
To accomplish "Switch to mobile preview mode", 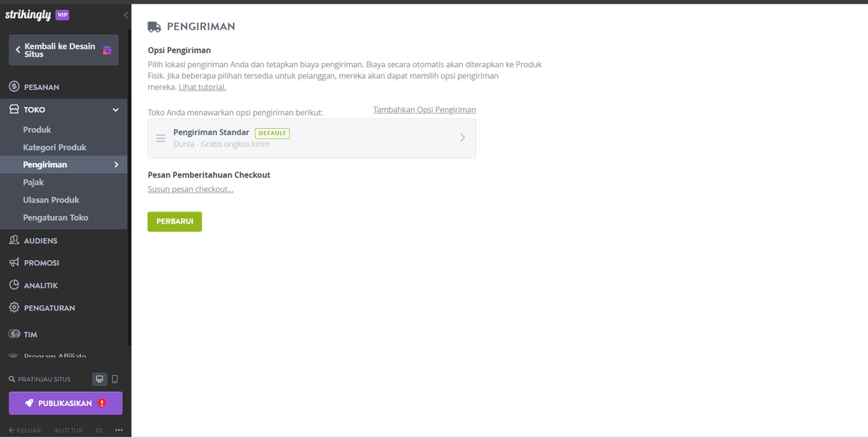I will [x=114, y=379].
